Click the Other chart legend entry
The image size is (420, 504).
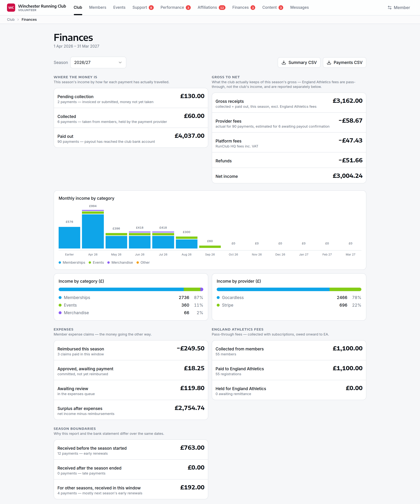click(143, 263)
